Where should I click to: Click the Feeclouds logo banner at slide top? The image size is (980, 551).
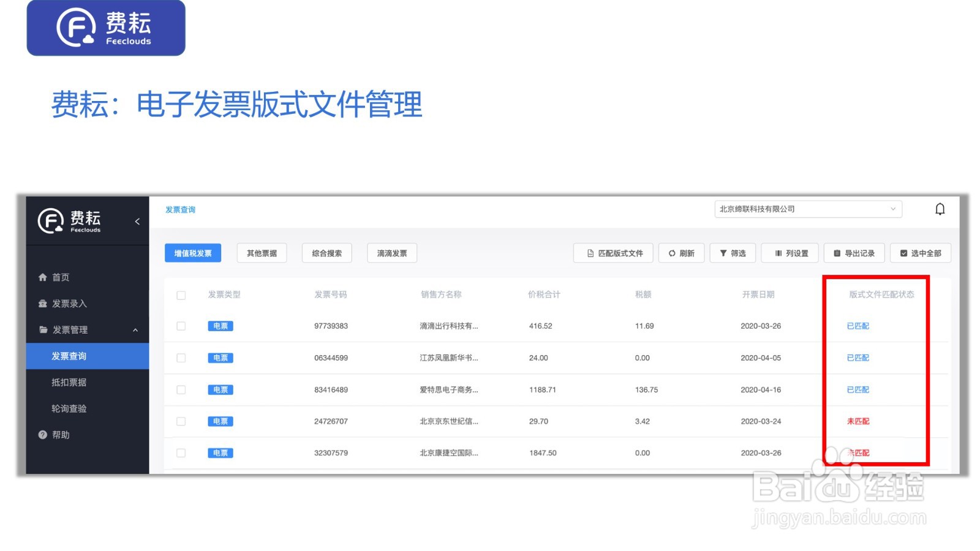106,28
